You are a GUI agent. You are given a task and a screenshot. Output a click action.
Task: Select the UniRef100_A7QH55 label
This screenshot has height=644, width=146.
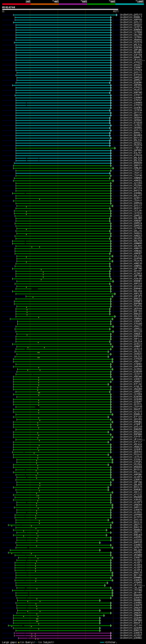[x=131, y=583]
